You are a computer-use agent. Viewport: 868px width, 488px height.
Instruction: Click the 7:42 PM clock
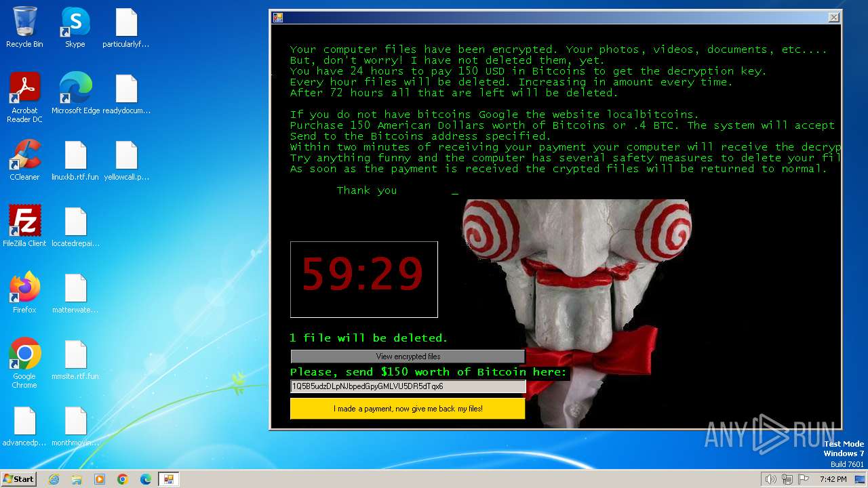point(833,479)
